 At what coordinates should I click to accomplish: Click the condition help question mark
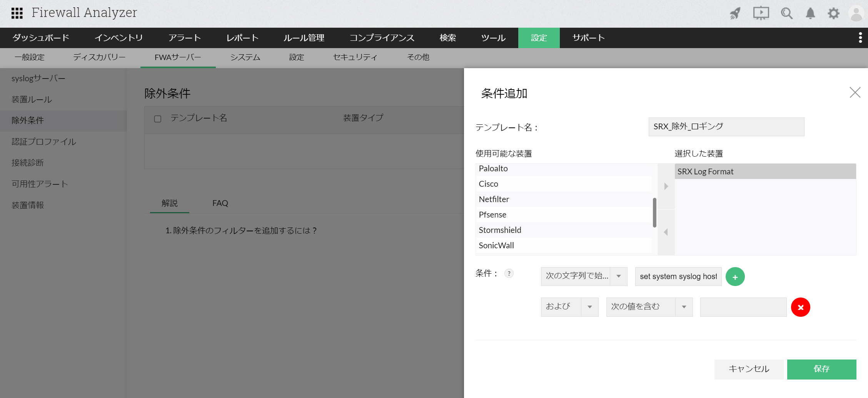pyautogui.click(x=509, y=273)
